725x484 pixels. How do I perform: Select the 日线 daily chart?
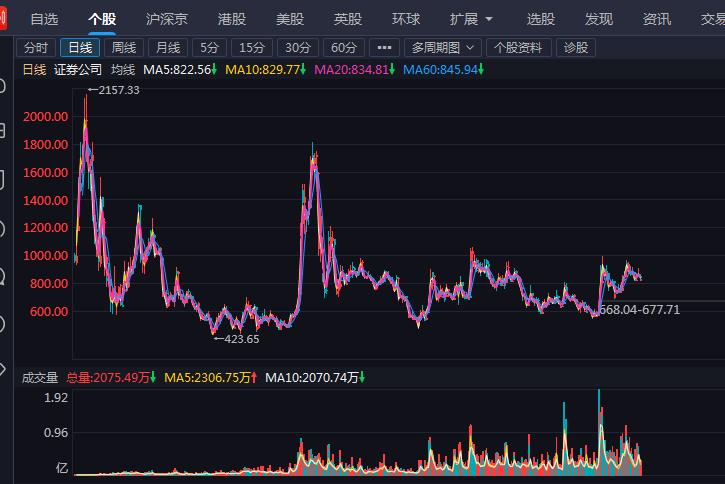pos(80,48)
